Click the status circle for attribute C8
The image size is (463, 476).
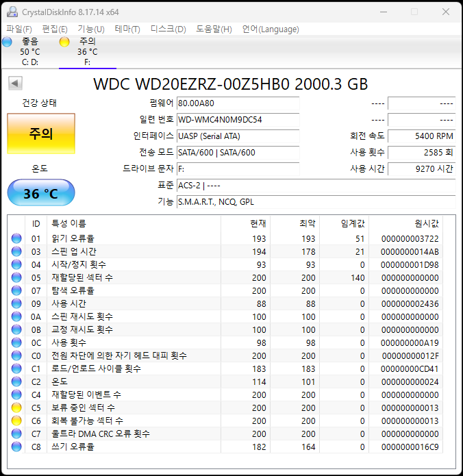16,447
